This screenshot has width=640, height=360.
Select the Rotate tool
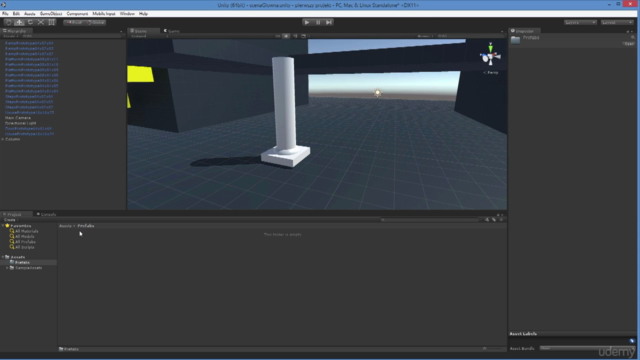pyautogui.click(x=30, y=22)
